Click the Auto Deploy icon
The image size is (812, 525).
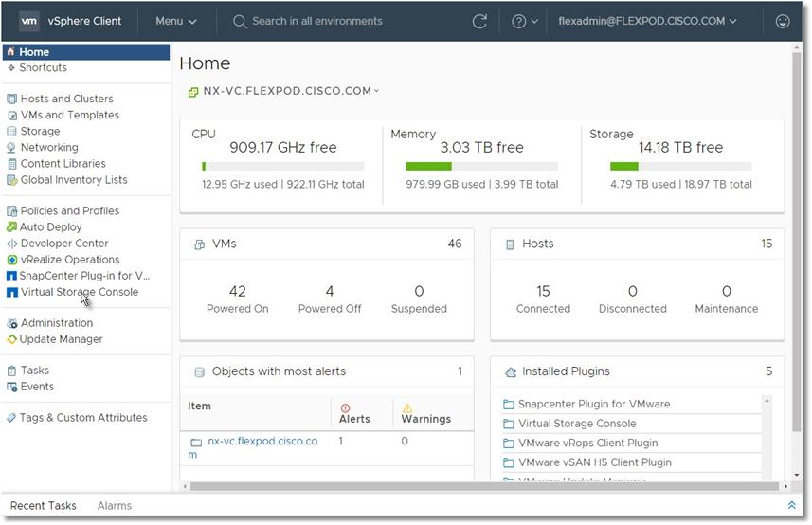click(x=11, y=227)
